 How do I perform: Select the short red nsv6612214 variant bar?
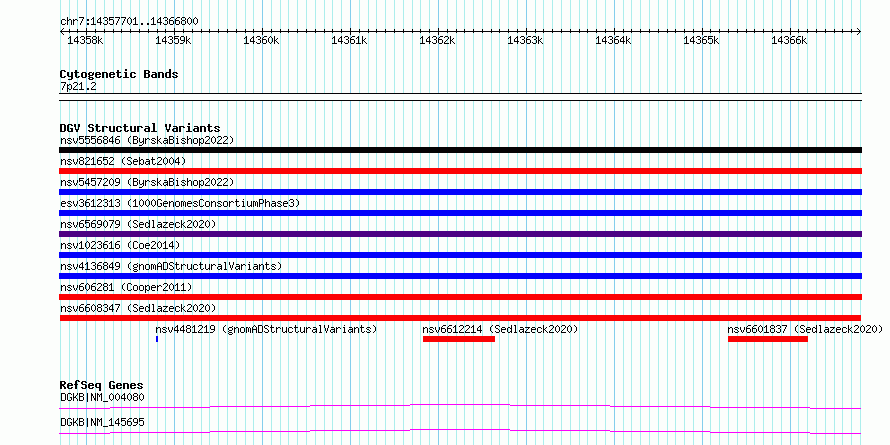point(459,339)
